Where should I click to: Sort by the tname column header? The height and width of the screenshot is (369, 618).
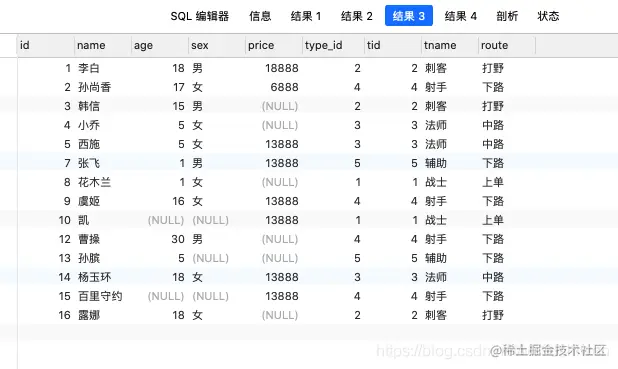point(450,45)
